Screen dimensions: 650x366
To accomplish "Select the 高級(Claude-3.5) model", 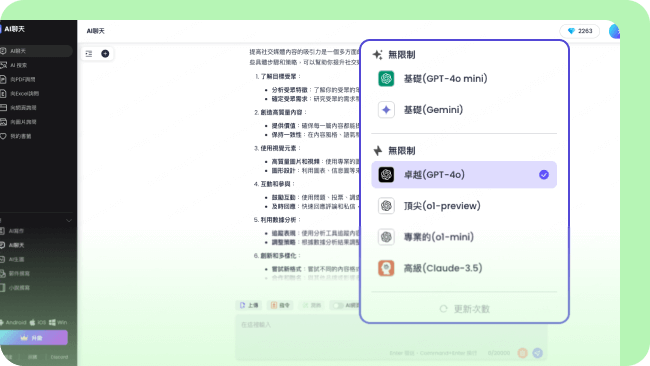I will point(464,268).
